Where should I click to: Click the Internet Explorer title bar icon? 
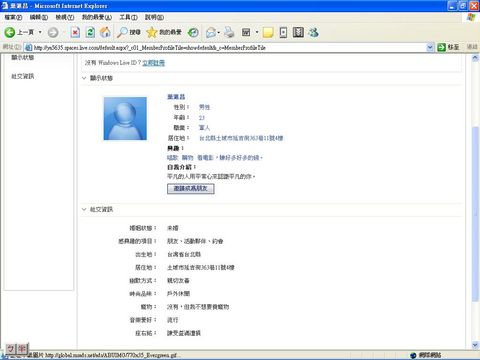pyautogui.click(x=5, y=6)
